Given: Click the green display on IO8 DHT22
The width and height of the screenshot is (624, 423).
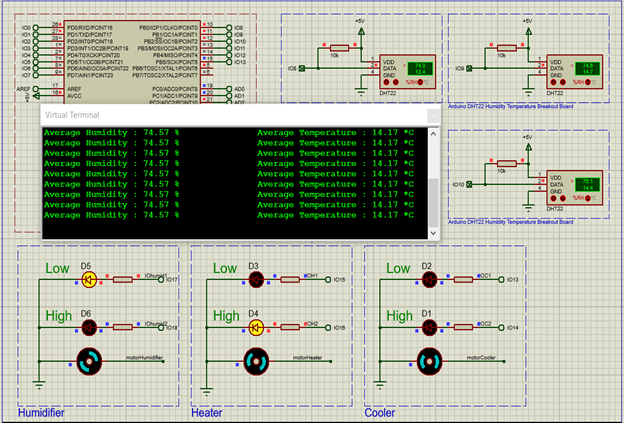Looking at the screenshot, I should 420,68.
